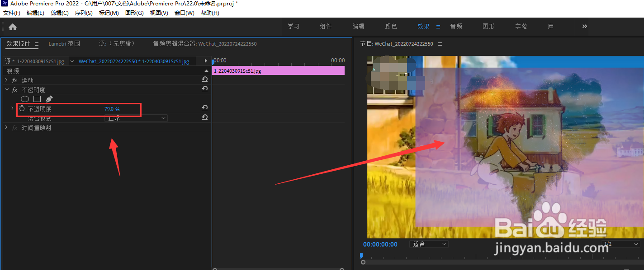Open the 节目 monitor panel menu icon
Image resolution: width=644 pixels, height=270 pixels.
[x=440, y=43]
